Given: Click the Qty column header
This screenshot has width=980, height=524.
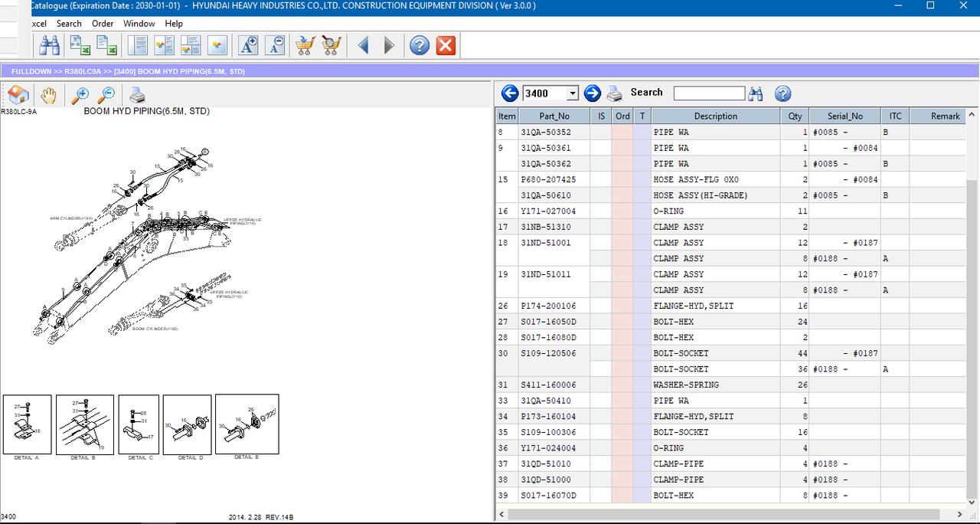Looking at the screenshot, I should click(795, 116).
